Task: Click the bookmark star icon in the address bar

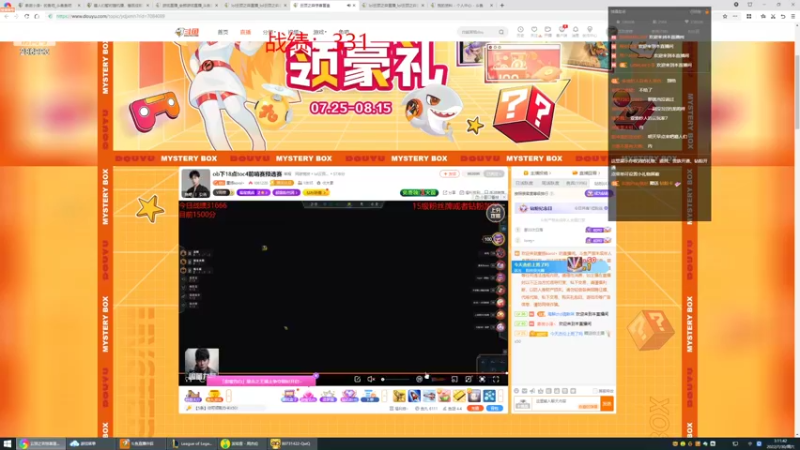Action: coord(724,16)
